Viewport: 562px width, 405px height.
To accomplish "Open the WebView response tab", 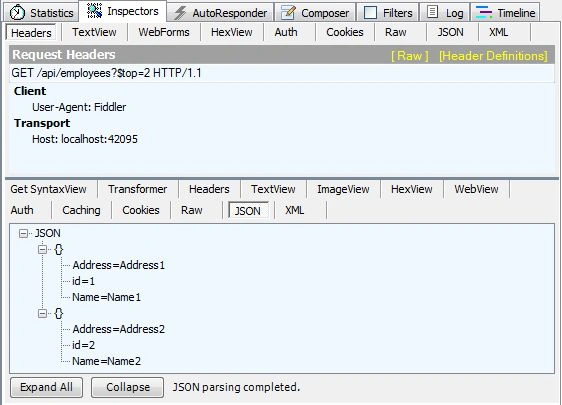I will point(476,189).
